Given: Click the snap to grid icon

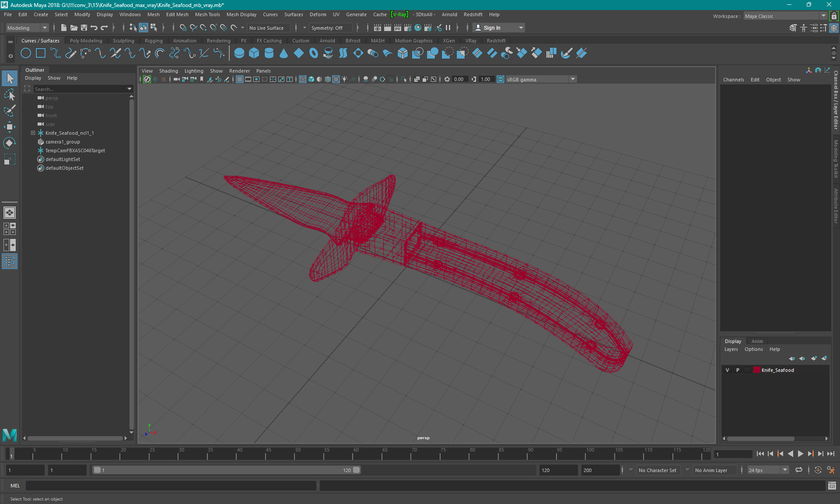Looking at the screenshot, I should pos(182,28).
